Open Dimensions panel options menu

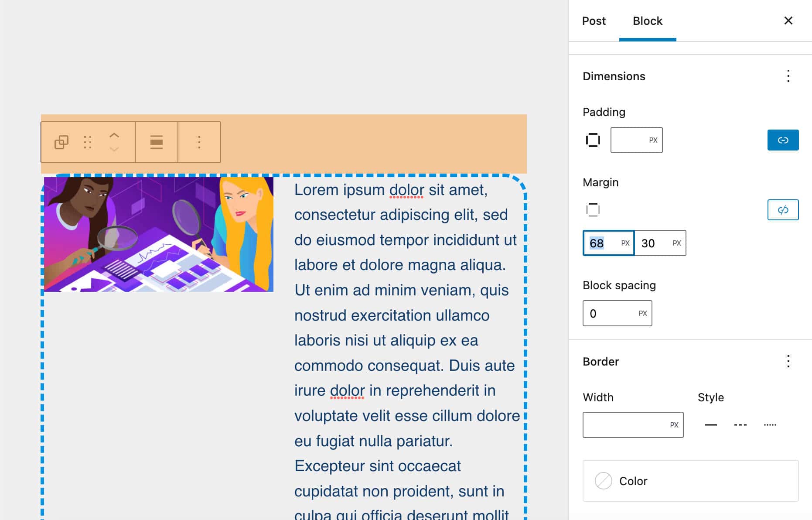point(788,76)
